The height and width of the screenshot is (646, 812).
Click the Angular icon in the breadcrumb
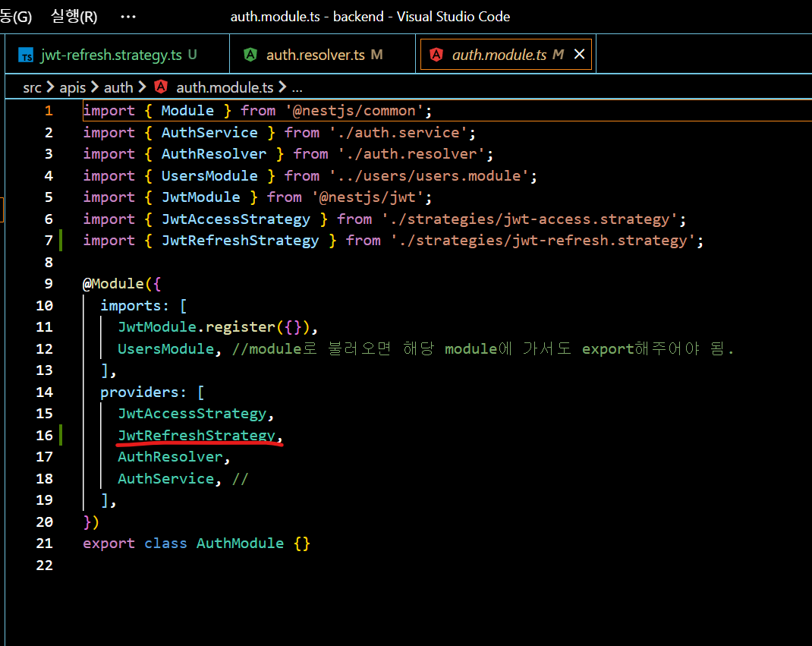coord(161,87)
